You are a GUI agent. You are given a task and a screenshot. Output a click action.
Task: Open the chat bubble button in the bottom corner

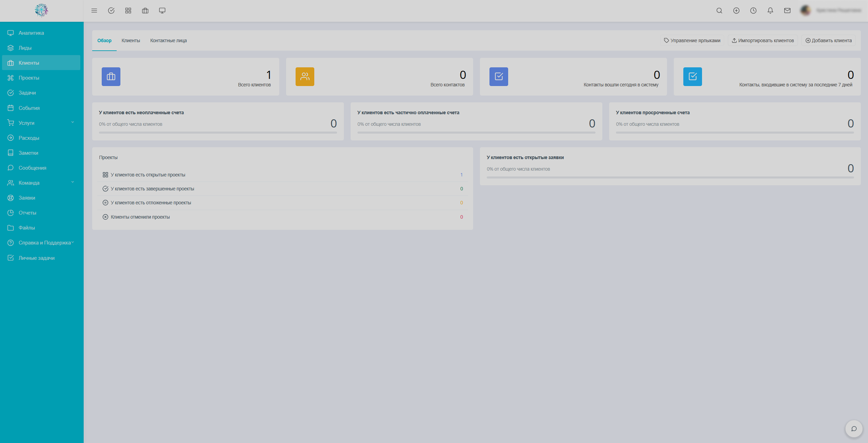(x=853, y=429)
